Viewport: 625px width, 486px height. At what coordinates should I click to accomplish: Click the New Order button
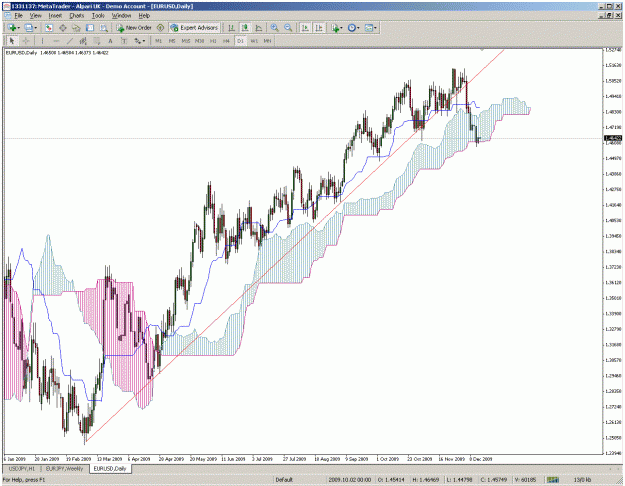(134, 28)
